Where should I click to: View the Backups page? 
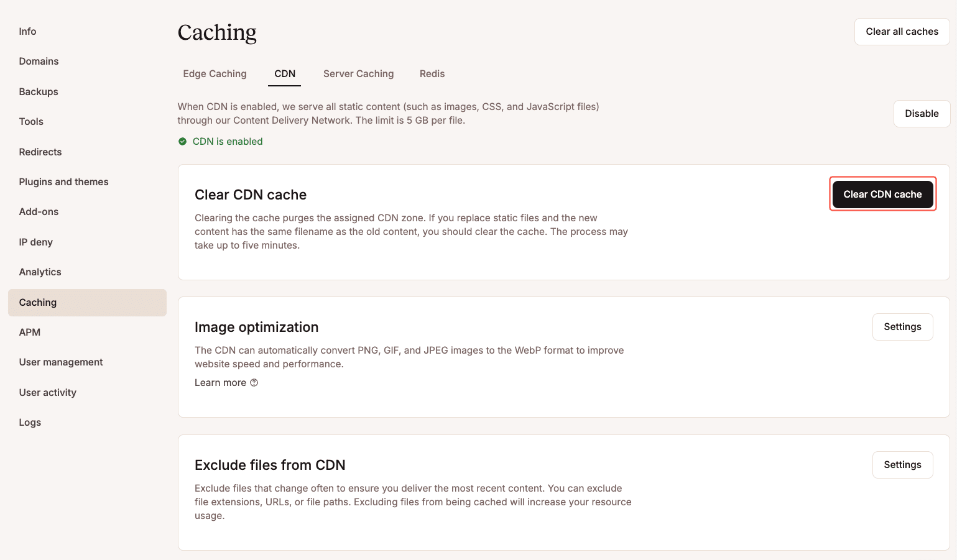(38, 91)
